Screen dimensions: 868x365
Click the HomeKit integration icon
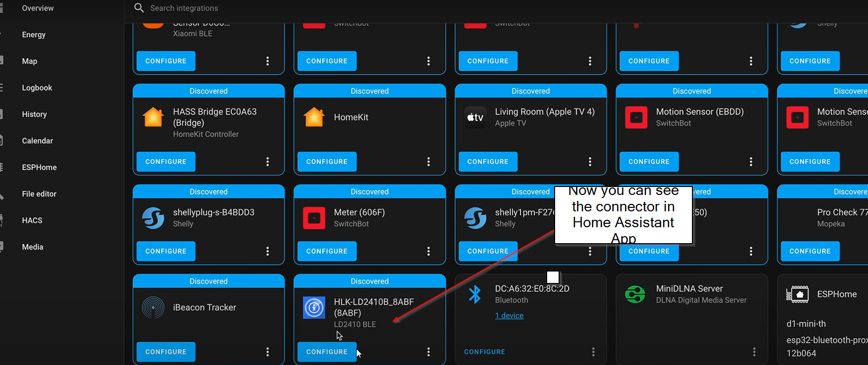pyautogui.click(x=314, y=117)
